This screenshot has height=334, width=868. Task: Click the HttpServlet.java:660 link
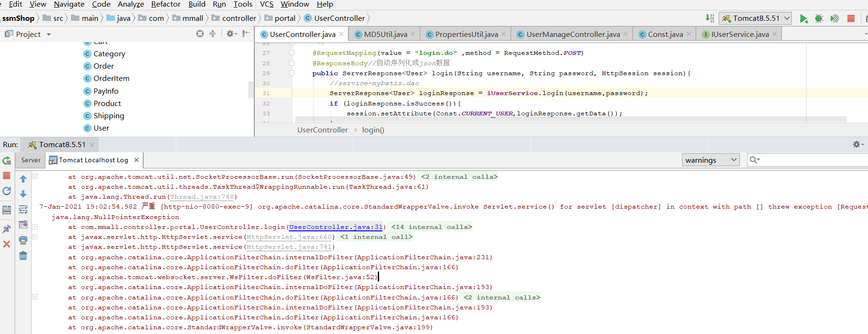(x=289, y=237)
